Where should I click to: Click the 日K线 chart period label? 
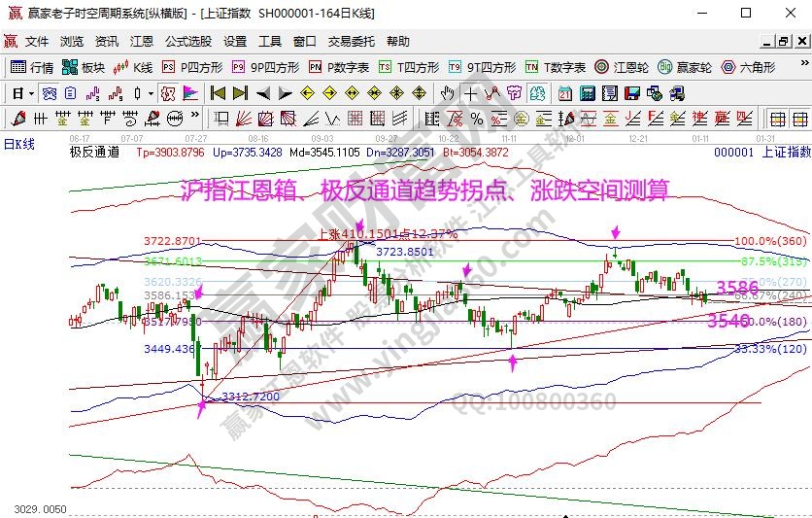(x=19, y=144)
